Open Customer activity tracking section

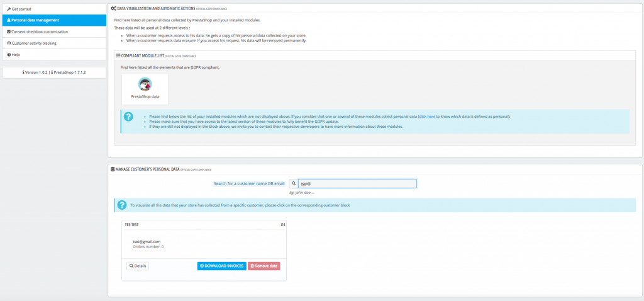[x=54, y=43]
